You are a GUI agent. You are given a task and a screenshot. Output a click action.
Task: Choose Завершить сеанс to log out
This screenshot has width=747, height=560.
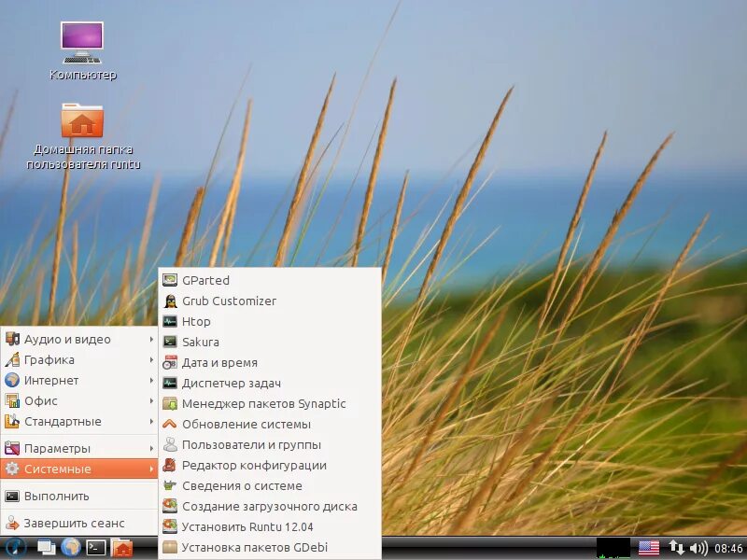click(79, 523)
